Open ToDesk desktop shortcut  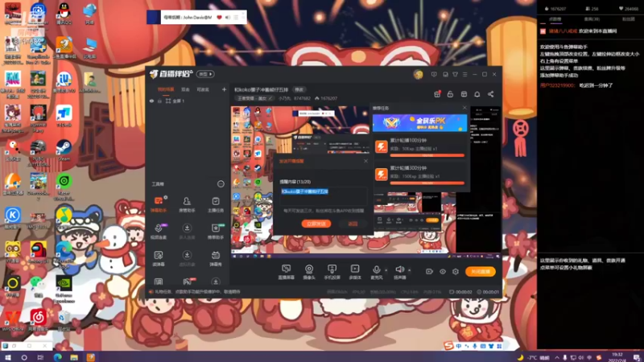[64, 116]
